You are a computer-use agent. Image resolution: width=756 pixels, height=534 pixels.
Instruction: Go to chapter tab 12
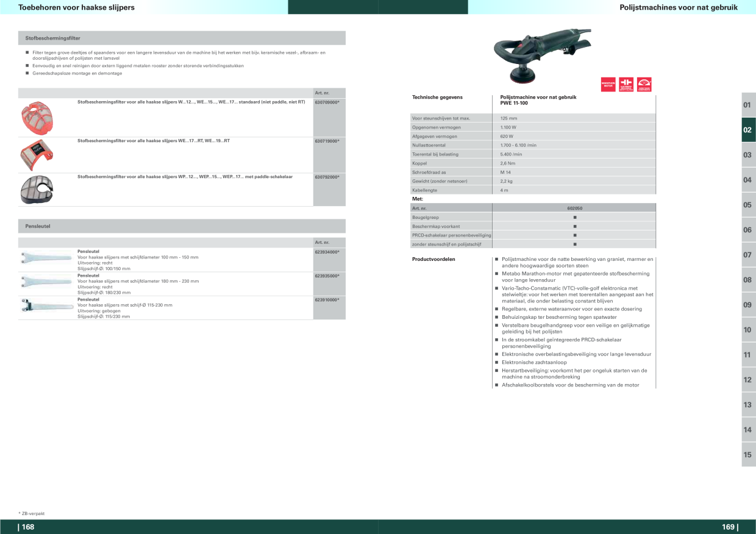tap(748, 380)
